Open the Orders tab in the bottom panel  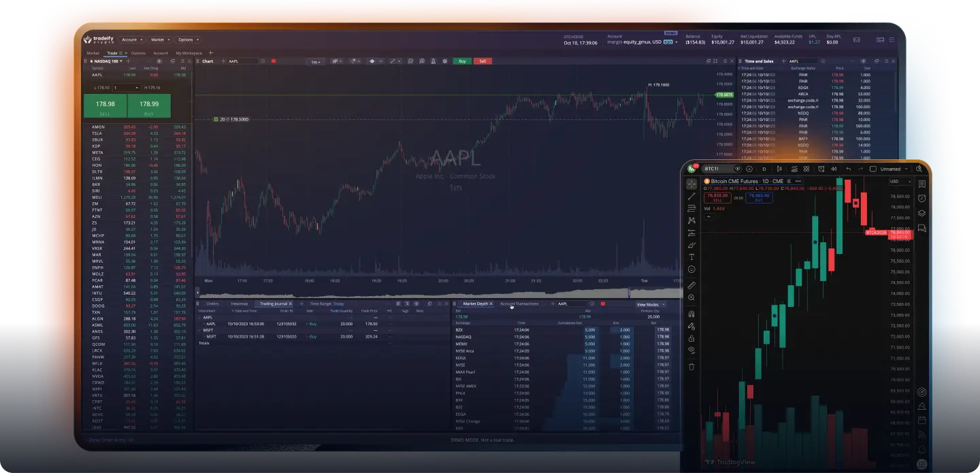coord(212,304)
